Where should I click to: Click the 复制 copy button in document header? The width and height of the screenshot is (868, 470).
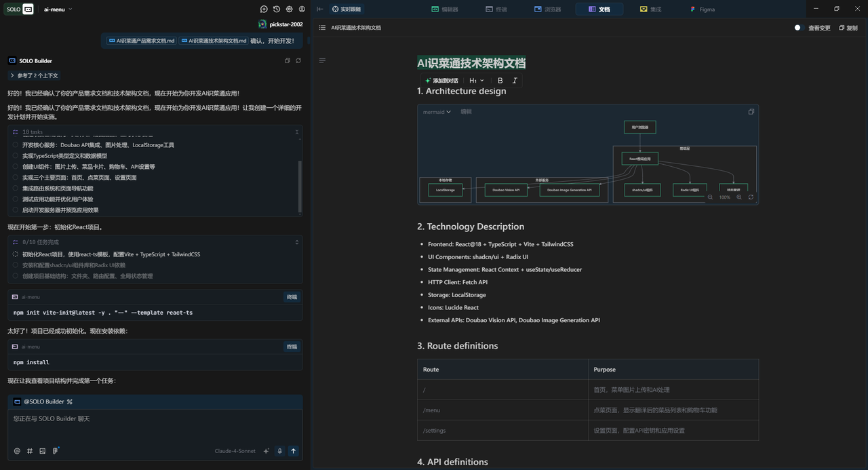click(x=848, y=28)
